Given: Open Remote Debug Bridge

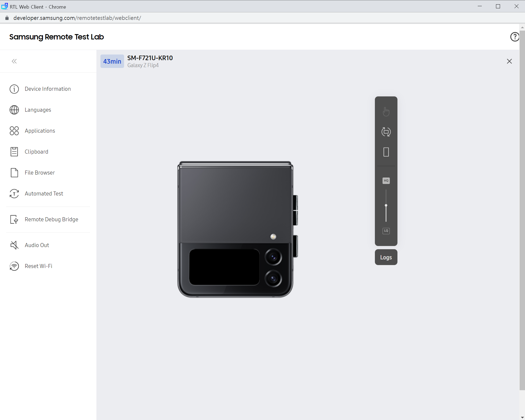Looking at the screenshot, I should point(51,219).
